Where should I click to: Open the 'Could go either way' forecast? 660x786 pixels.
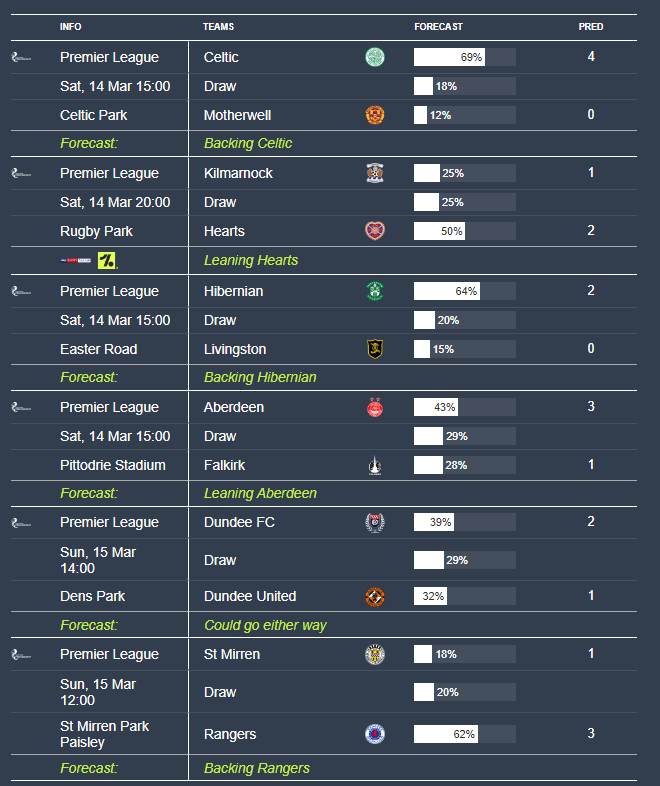click(x=265, y=625)
